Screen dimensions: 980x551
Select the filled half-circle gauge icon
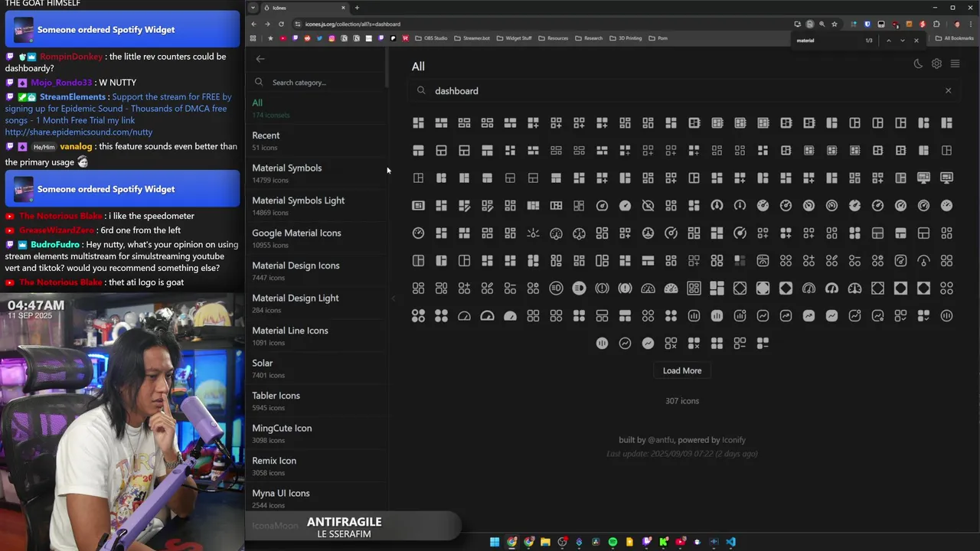pos(510,315)
